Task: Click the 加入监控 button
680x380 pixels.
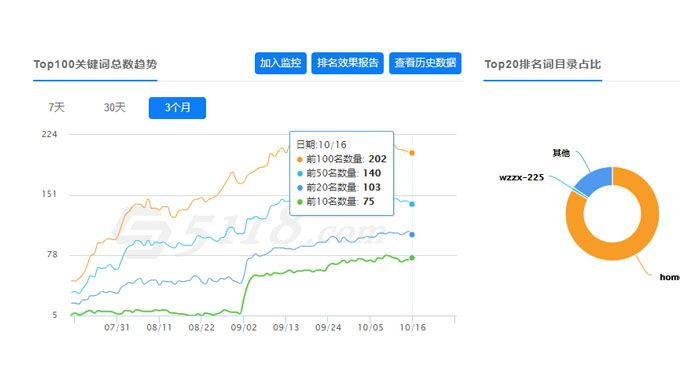Action: (x=281, y=63)
